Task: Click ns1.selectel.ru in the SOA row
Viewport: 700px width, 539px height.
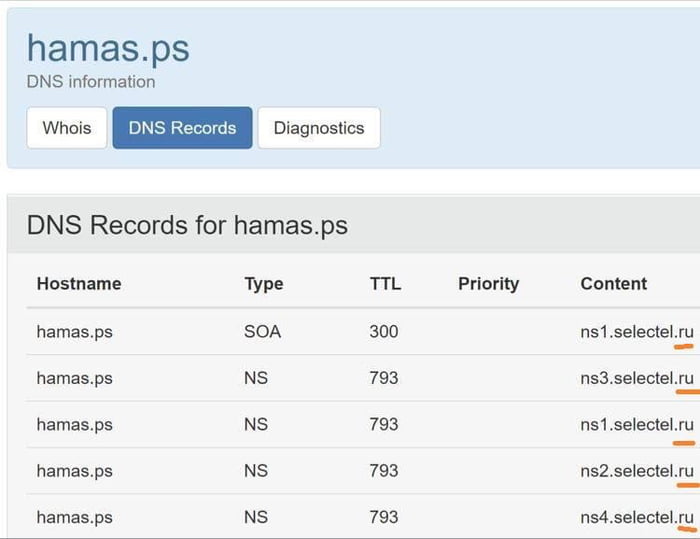Action: [637, 331]
